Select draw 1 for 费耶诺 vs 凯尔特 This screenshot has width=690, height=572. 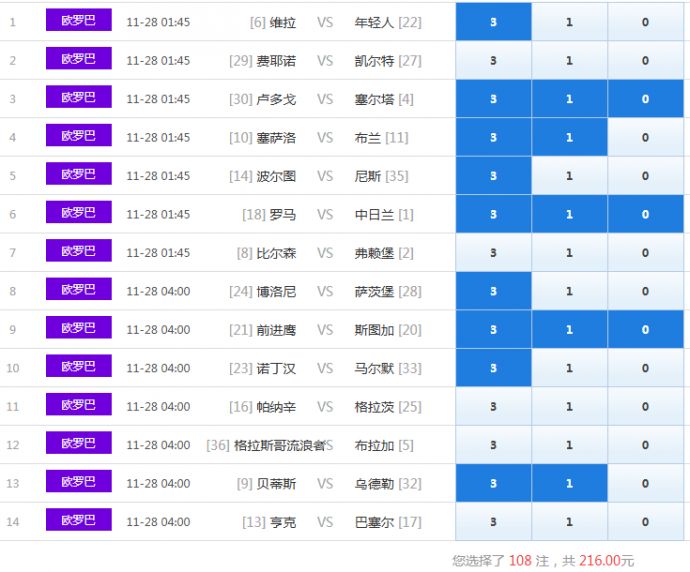tap(569, 61)
